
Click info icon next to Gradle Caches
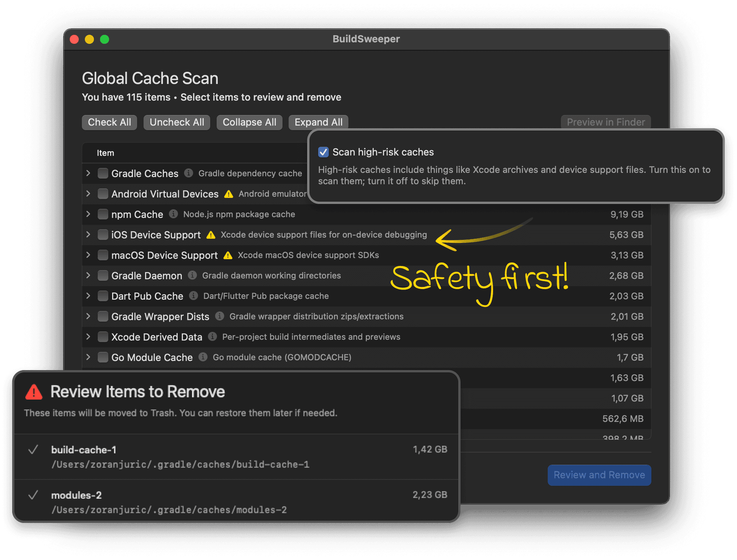click(x=188, y=173)
